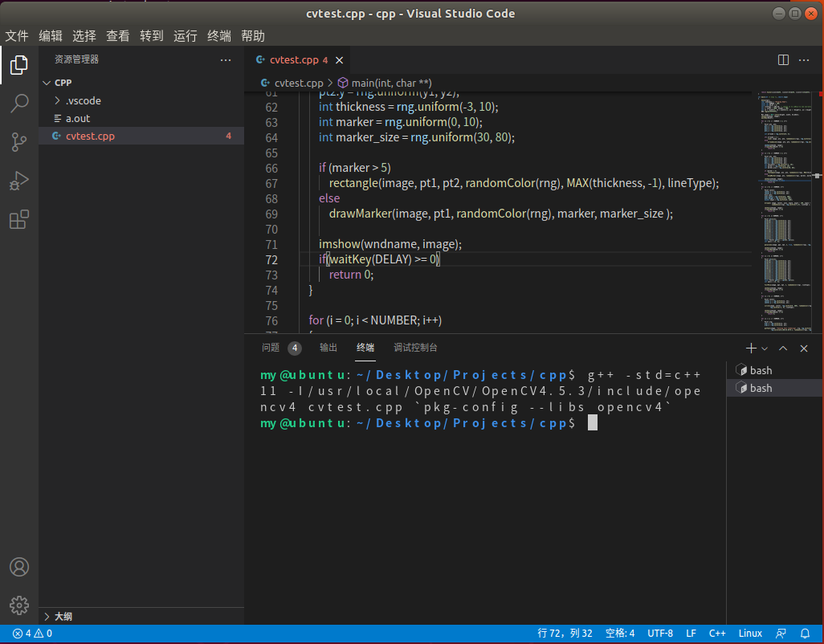Viewport: 824px width, 644px height.
Task: Change end of line sequence LF
Action: point(691,634)
